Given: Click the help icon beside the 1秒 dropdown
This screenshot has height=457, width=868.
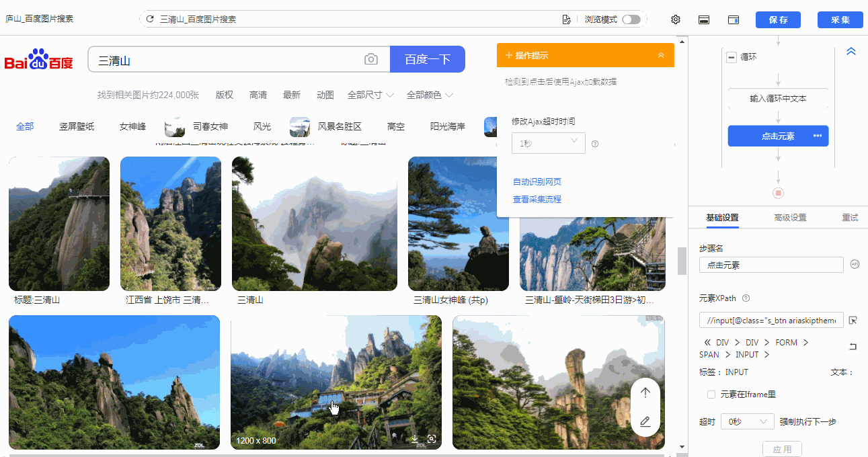Looking at the screenshot, I should 595,143.
